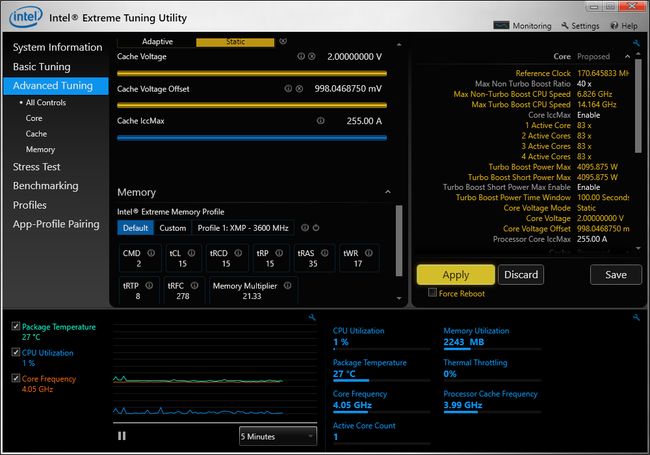
Task: Select Profile 1: XMP - 3600 MHz
Action: pos(243,228)
